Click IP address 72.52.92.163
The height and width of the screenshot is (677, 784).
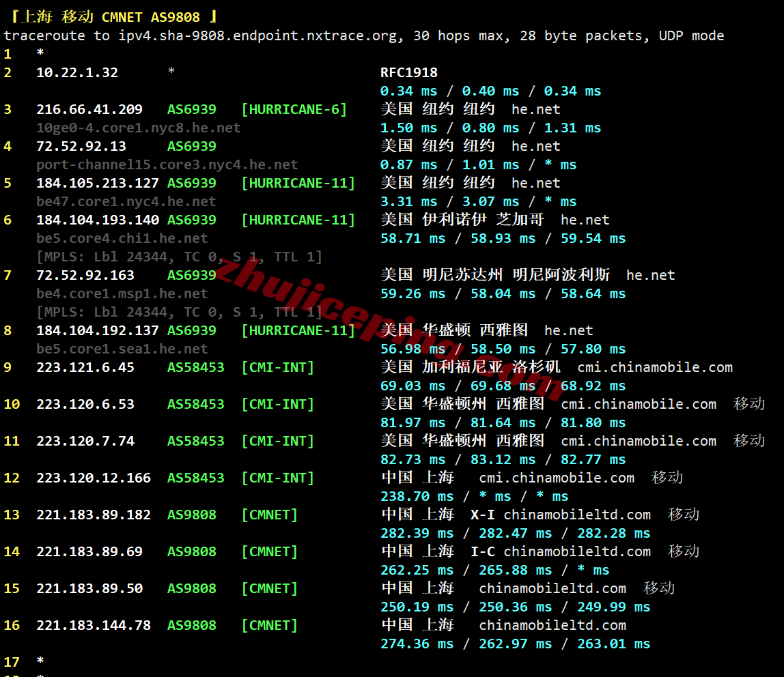tap(85, 275)
